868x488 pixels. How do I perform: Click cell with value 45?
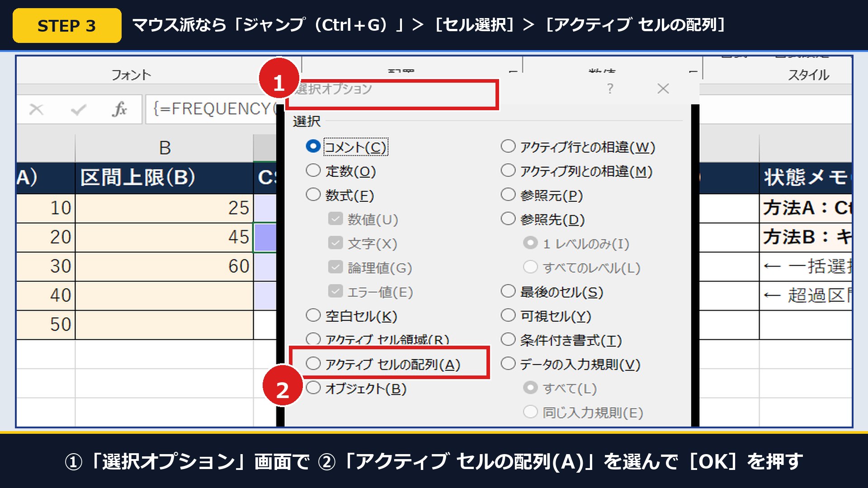(x=165, y=237)
